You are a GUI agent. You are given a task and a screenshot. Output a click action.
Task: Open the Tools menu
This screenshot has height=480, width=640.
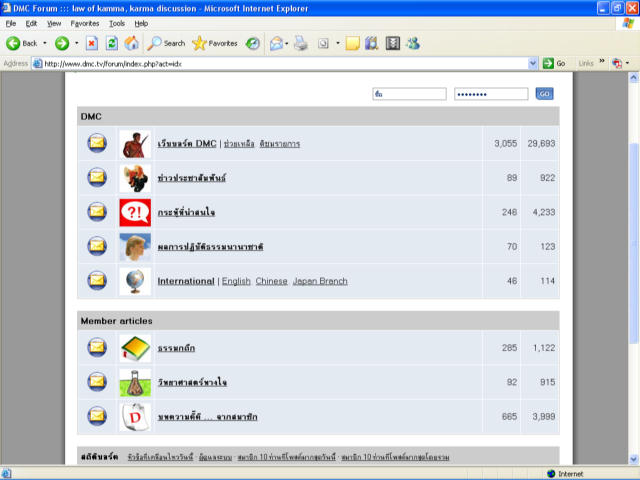pos(117,22)
